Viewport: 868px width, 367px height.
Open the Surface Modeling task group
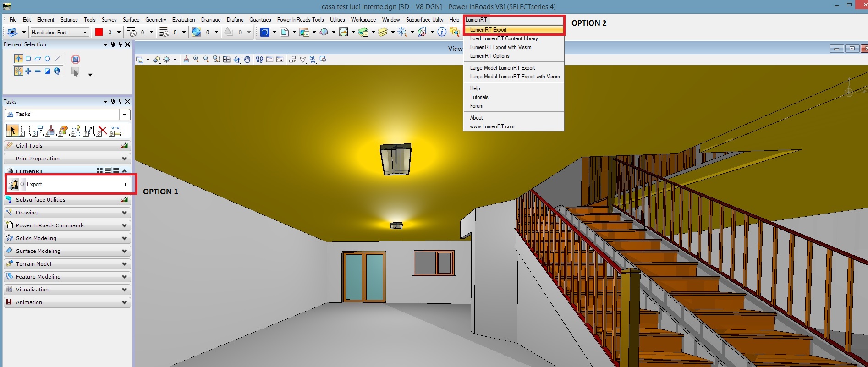point(67,251)
